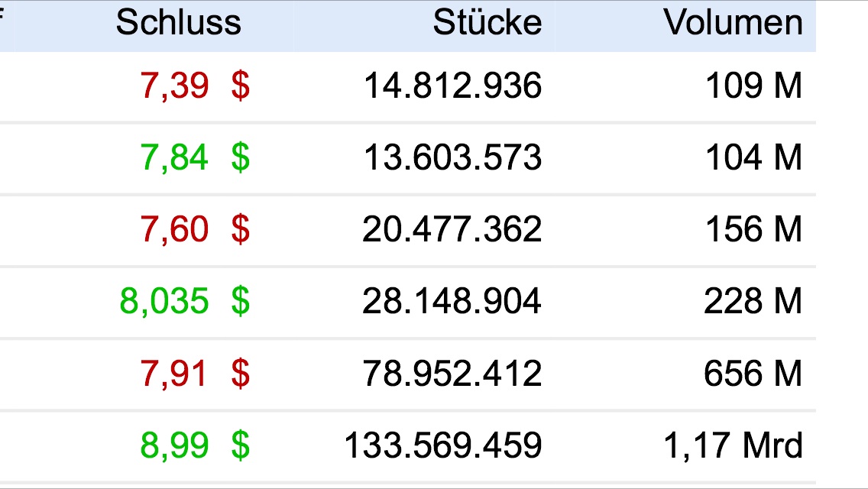Image resolution: width=868 pixels, height=489 pixels.
Task: Click the 13.603.573 Stücke value
Action: (452, 158)
